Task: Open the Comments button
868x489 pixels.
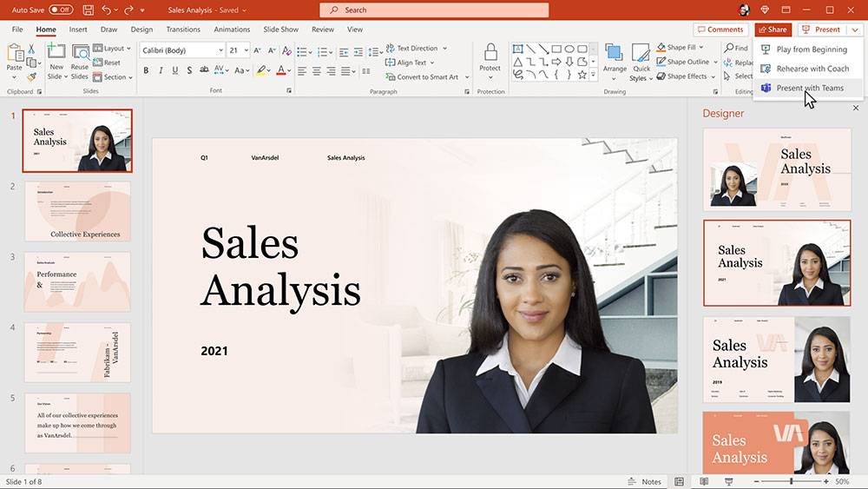Action: pyautogui.click(x=720, y=30)
